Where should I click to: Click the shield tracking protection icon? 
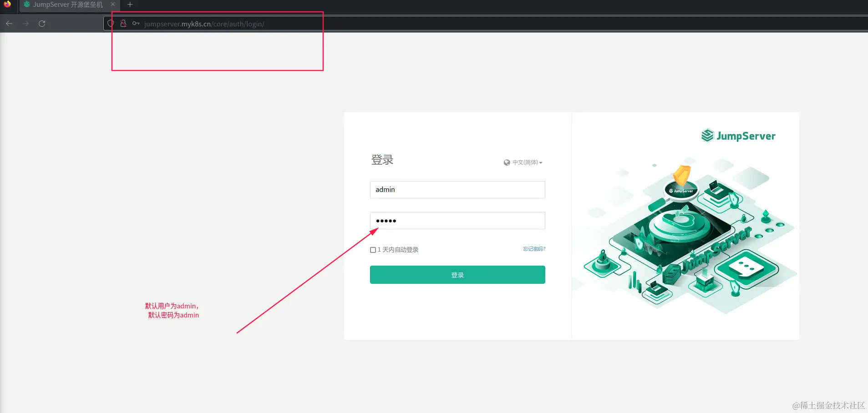[x=111, y=24]
